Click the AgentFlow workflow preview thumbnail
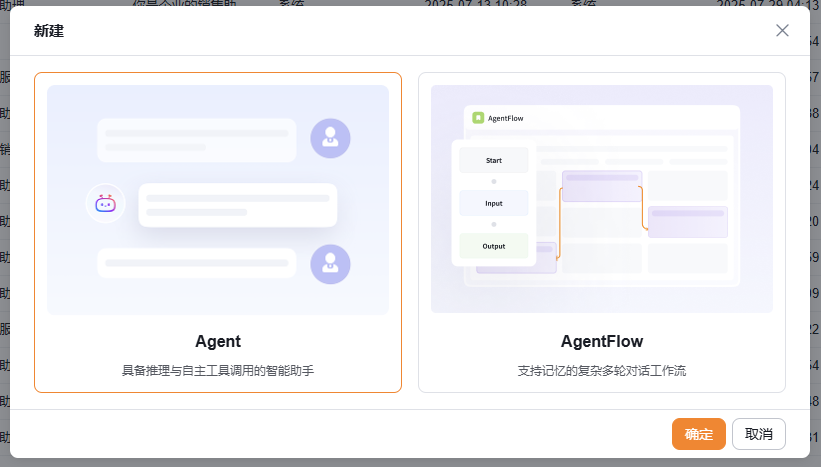 tap(601, 199)
